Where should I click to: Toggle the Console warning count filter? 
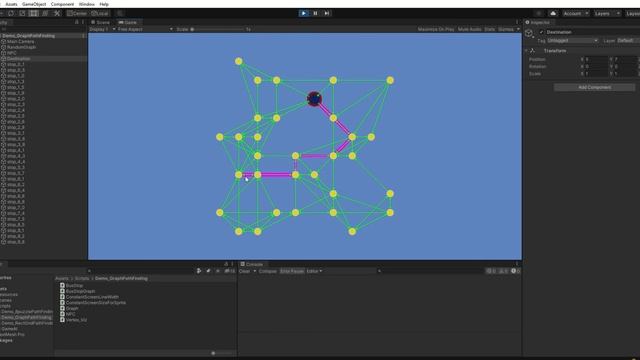(503, 271)
